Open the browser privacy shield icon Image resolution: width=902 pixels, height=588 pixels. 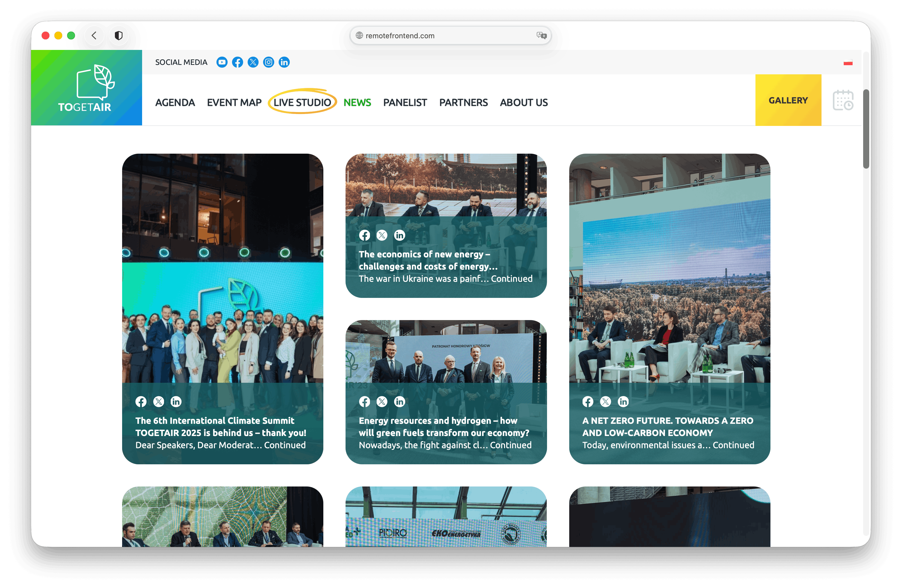pyautogui.click(x=119, y=36)
